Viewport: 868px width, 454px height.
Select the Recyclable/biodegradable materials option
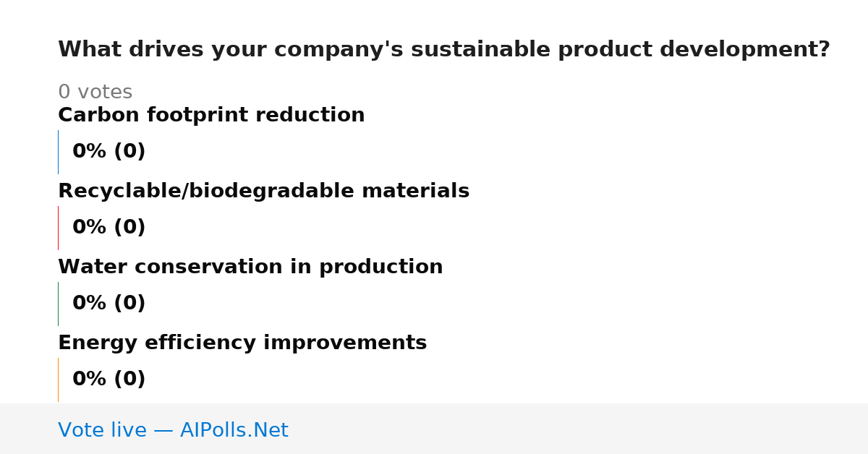click(x=263, y=191)
